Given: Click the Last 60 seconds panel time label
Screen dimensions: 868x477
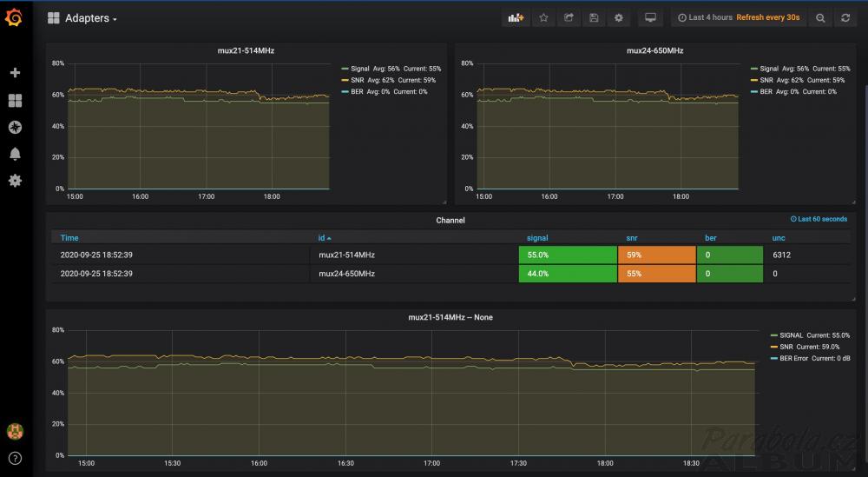Looking at the screenshot, I should (819, 219).
